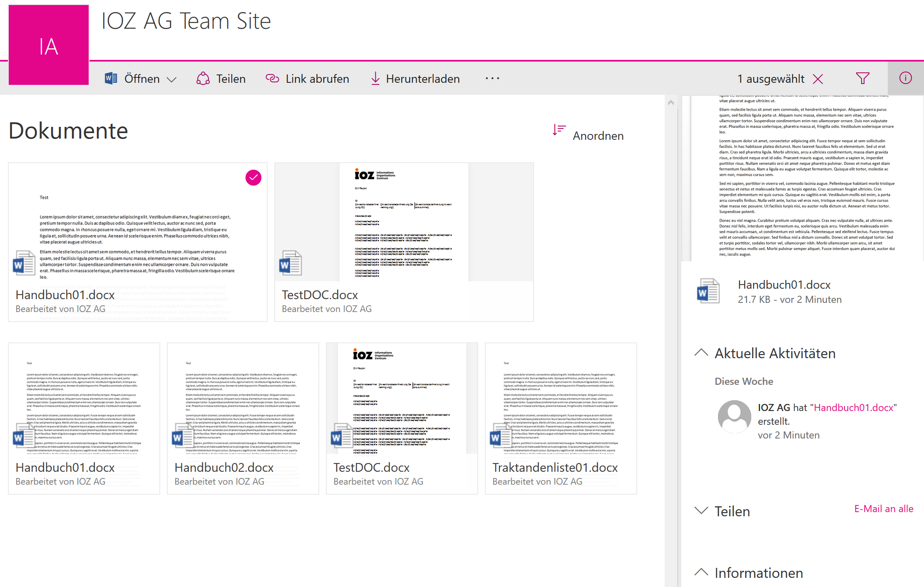Click Word icon on large Handbuch01.docx tile
The height and width of the screenshot is (587, 924).
pyautogui.click(x=24, y=263)
